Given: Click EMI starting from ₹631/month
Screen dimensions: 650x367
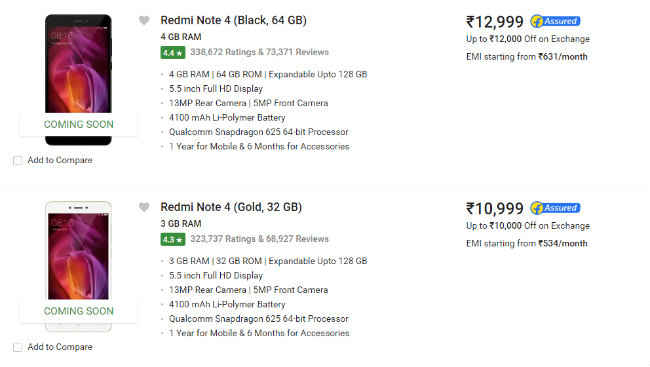Looking at the screenshot, I should coord(526,57).
